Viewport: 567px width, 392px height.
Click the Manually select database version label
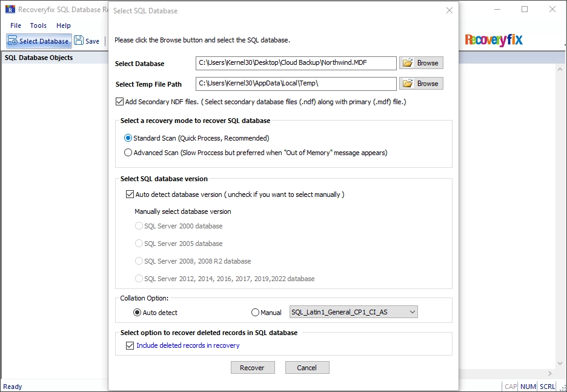pos(182,211)
